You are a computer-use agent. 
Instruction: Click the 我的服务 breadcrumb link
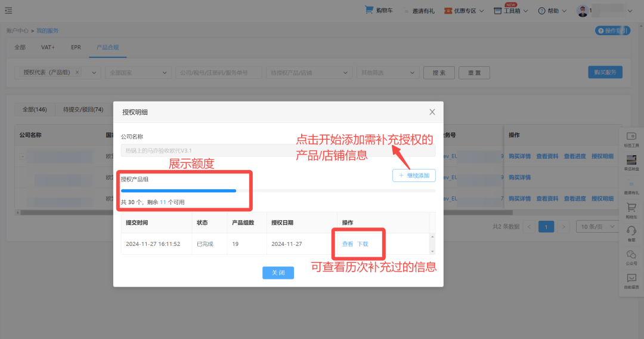tap(47, 31)
